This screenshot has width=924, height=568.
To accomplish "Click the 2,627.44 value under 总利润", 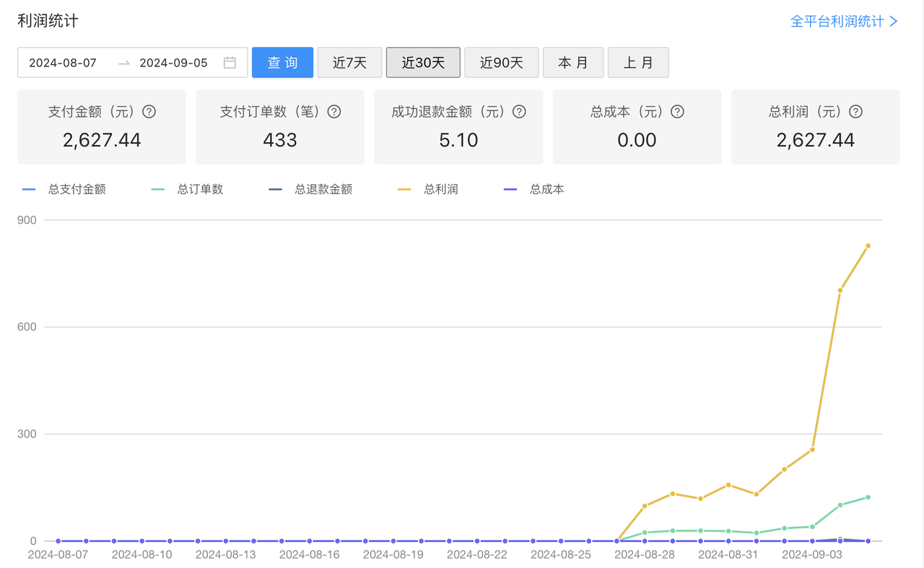I will [816, 140].
